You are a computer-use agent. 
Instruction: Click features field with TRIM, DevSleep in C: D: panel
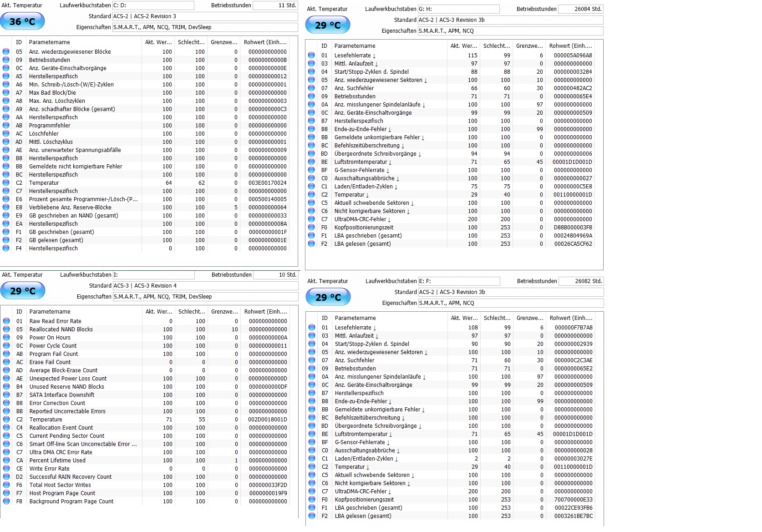coord(205,27)
